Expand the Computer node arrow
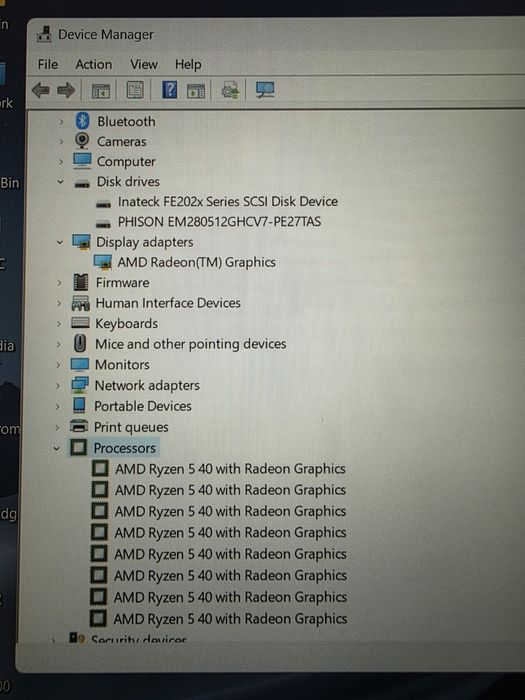Viewport: 525px width, 700px height. 61,162
